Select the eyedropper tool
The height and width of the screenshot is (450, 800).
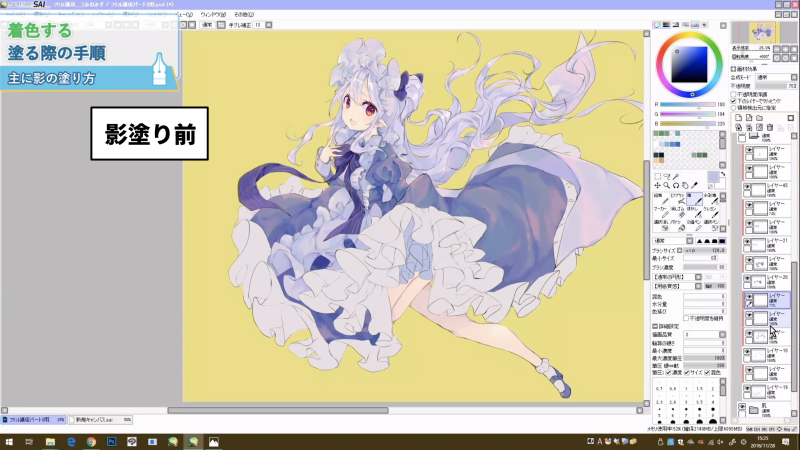pos(694,186)
